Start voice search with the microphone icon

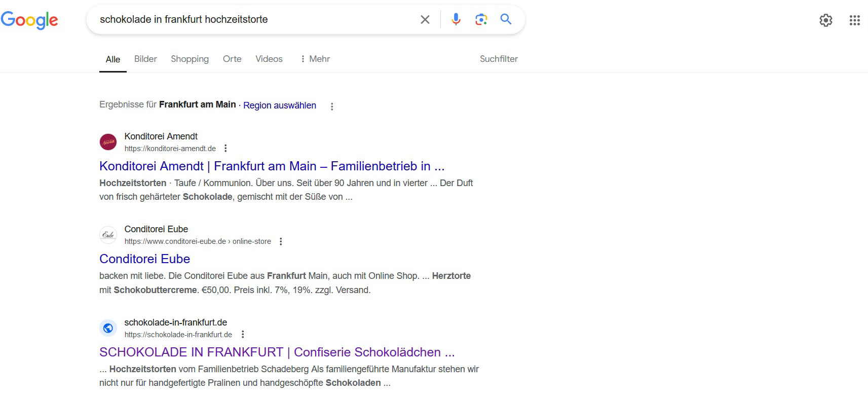point(456,19)
